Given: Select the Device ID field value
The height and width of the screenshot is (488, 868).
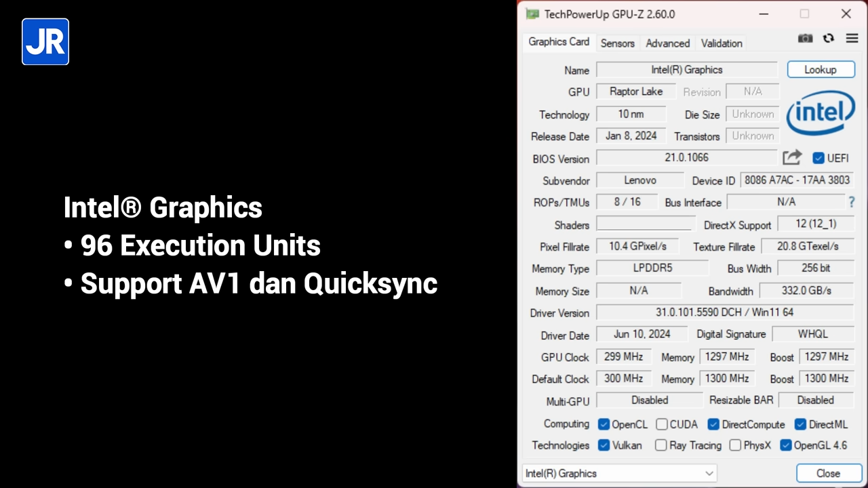Looking at the screenshot, I should 797,180.
